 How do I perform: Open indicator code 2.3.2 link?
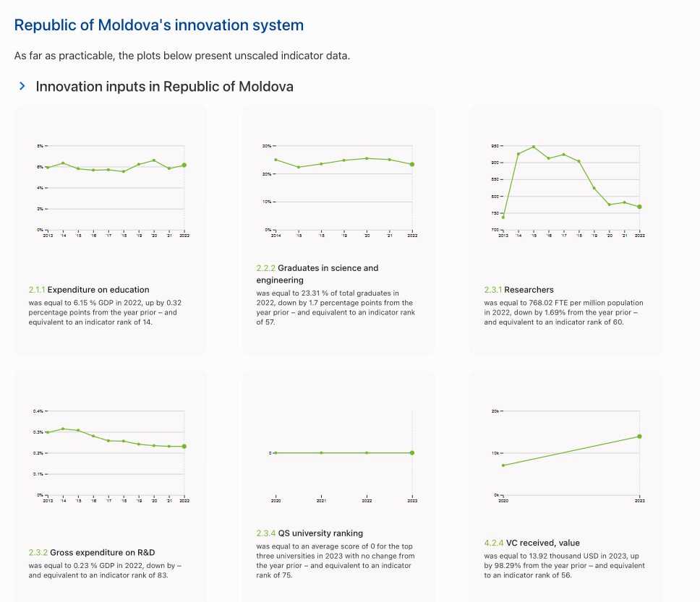37,553
